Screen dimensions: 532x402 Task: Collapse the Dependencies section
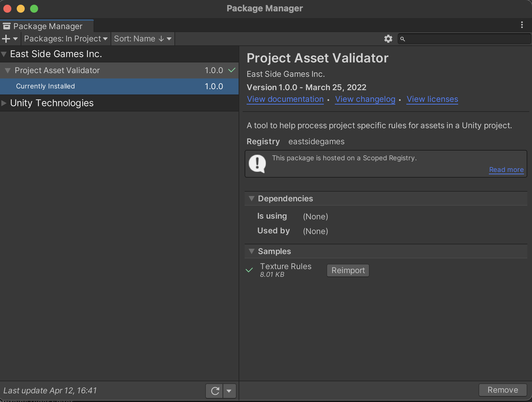252,198
